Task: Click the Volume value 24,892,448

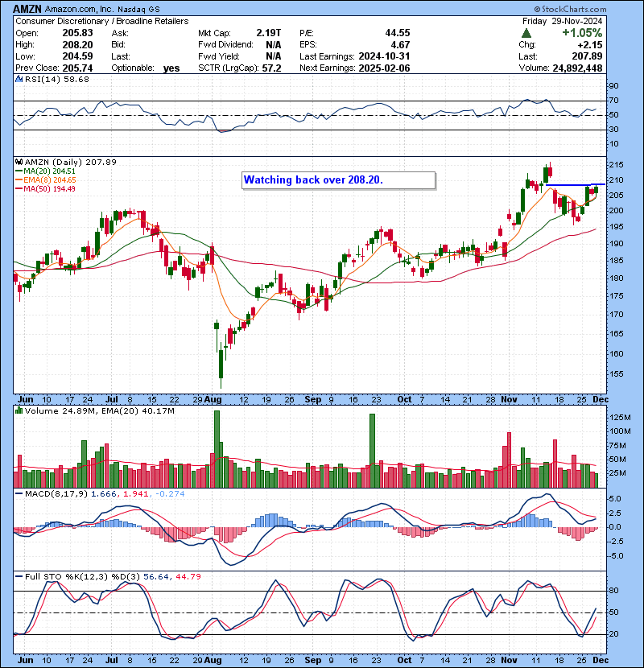Action: click(x=577, y=68)
